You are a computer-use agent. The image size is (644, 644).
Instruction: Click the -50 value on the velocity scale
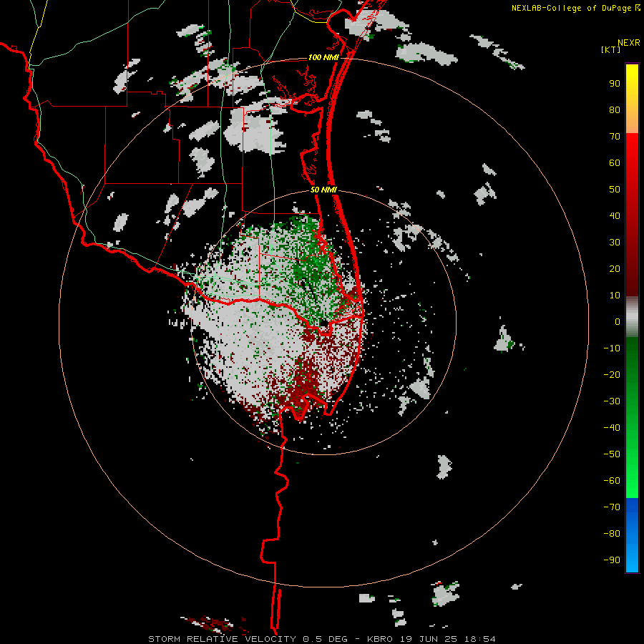[x=612, y=454]
